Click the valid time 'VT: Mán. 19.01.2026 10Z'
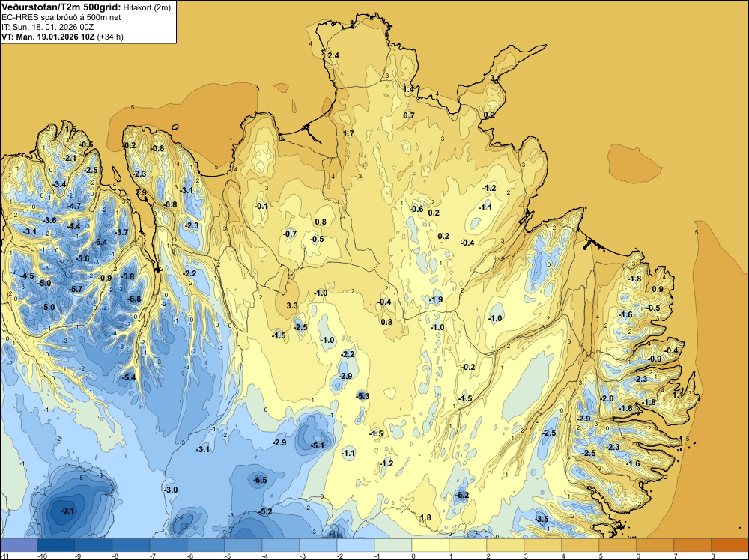749x560 pixels. pos(48,37)
